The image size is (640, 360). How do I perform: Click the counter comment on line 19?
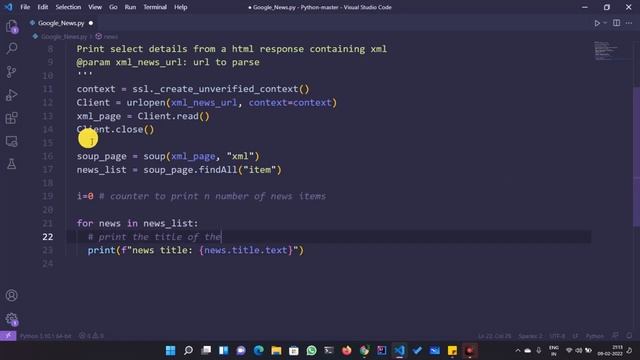[212, 196]
